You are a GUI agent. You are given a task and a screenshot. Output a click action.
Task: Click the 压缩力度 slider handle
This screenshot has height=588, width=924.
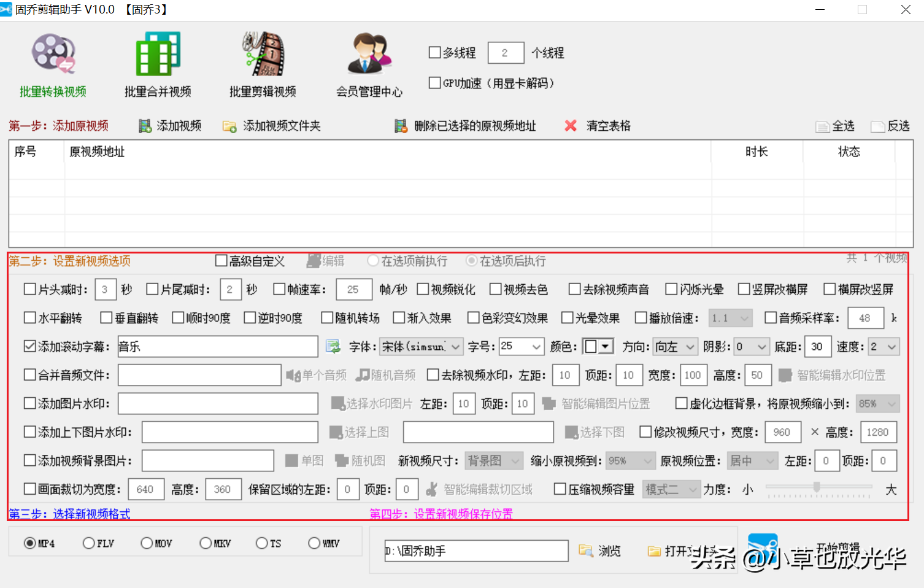817,487
